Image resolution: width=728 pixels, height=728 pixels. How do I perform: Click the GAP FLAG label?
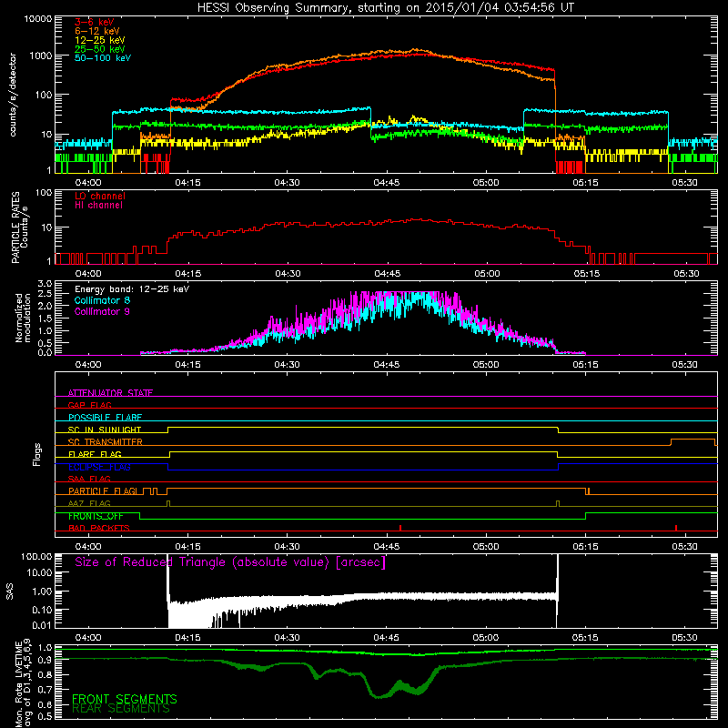[90, 405]
